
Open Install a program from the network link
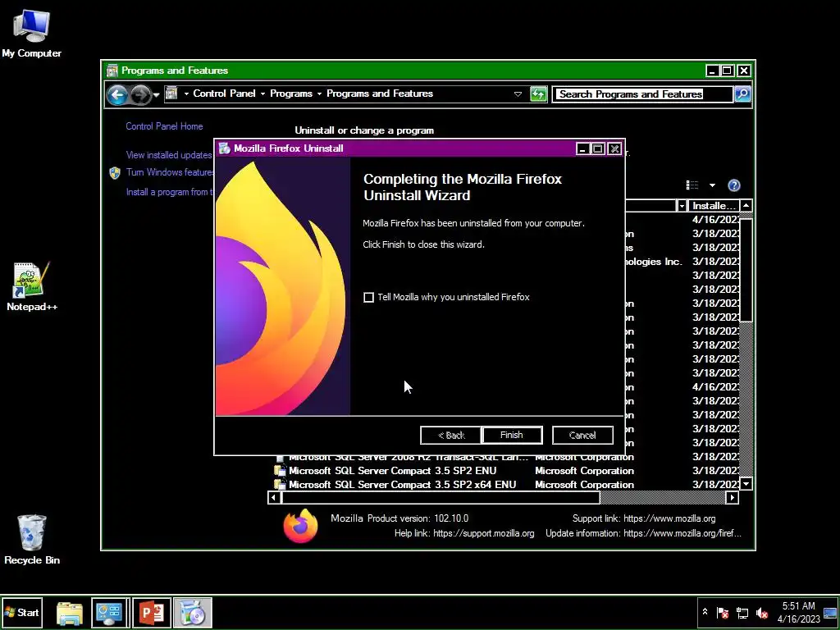[x=169, y=192]
